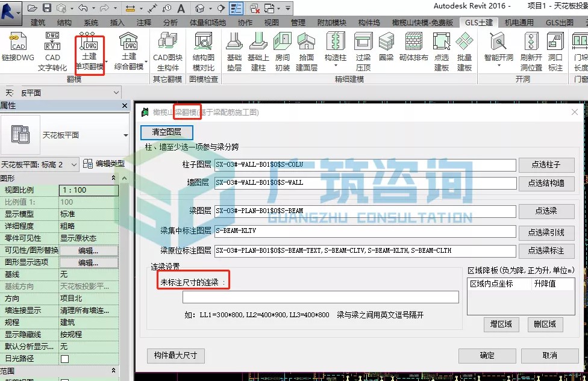Click 批量建板 icon
The width and height of the screenshot is (588, 381).
[x=464, y=52]
